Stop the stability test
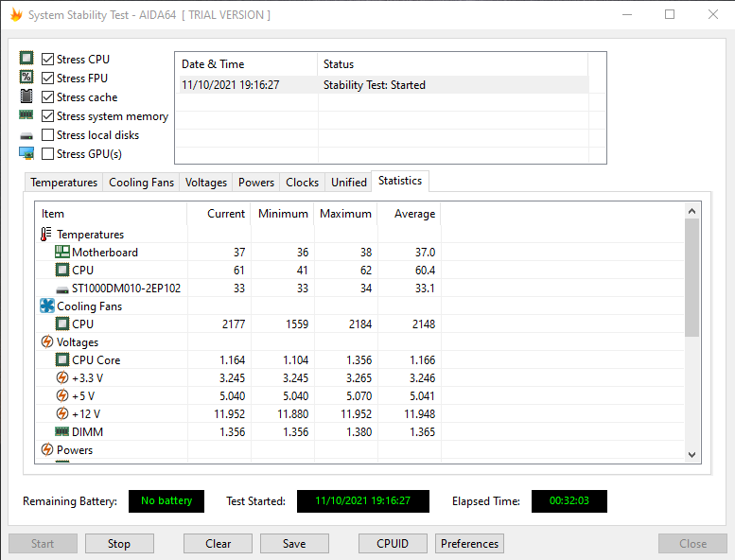The height and width of the screenshot is (560, 735). tap(119, 544)
